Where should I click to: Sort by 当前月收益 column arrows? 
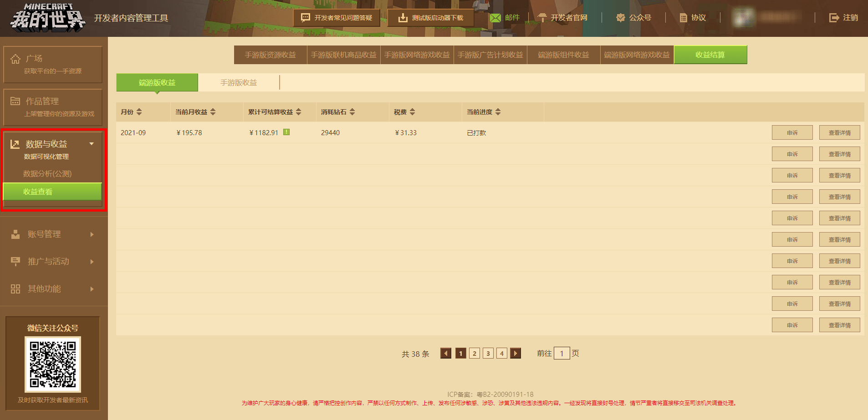(213, 112)
